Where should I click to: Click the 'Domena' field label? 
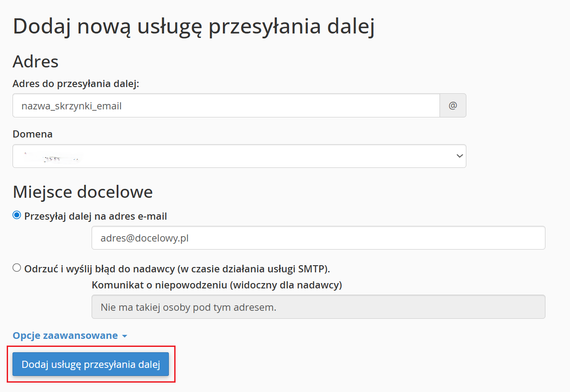point(33,134)
